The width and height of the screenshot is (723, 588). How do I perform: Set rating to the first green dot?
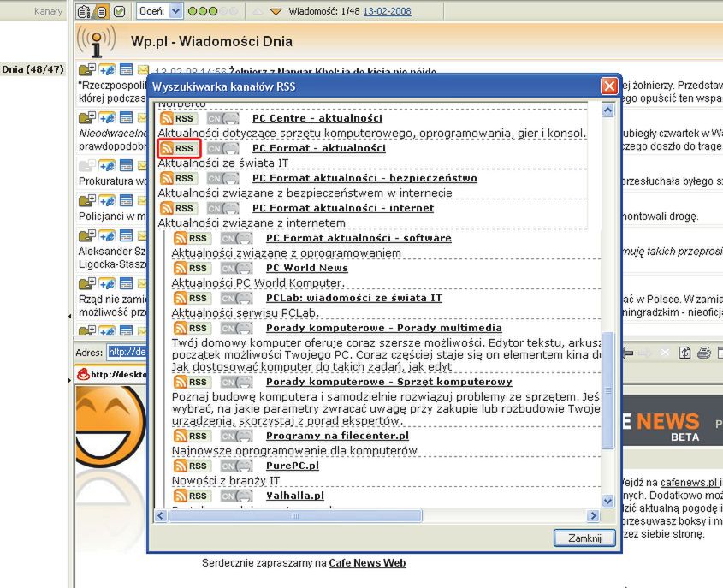[x=193, y=11]
